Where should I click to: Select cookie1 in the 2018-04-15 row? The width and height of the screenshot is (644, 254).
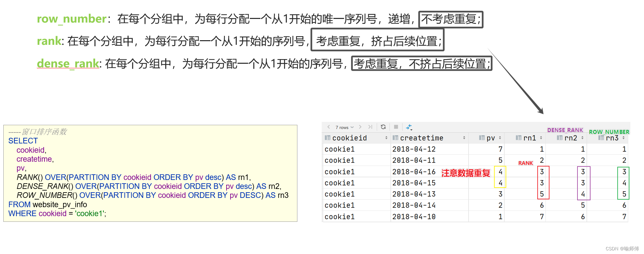340,183
